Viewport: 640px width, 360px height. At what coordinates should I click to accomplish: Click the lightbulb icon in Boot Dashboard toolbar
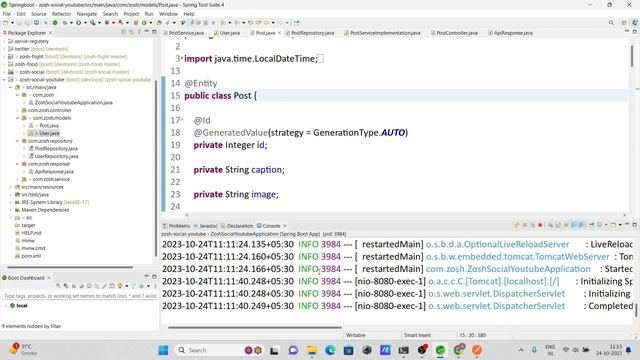[120, 286]
